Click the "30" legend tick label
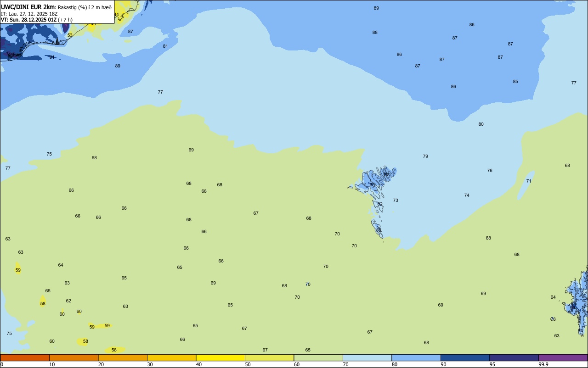The image size is (588, 368). click(x=150, y=364)
